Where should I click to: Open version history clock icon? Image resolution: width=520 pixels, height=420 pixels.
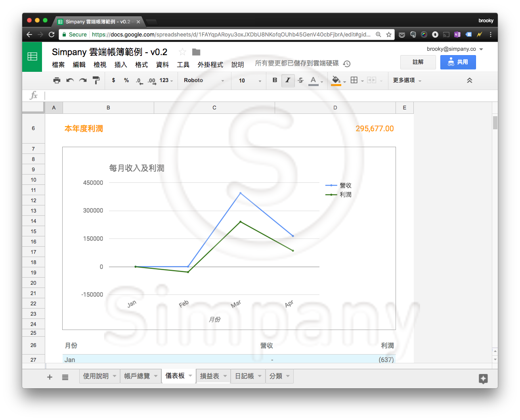pyautogui.click(x=347, y=64)
